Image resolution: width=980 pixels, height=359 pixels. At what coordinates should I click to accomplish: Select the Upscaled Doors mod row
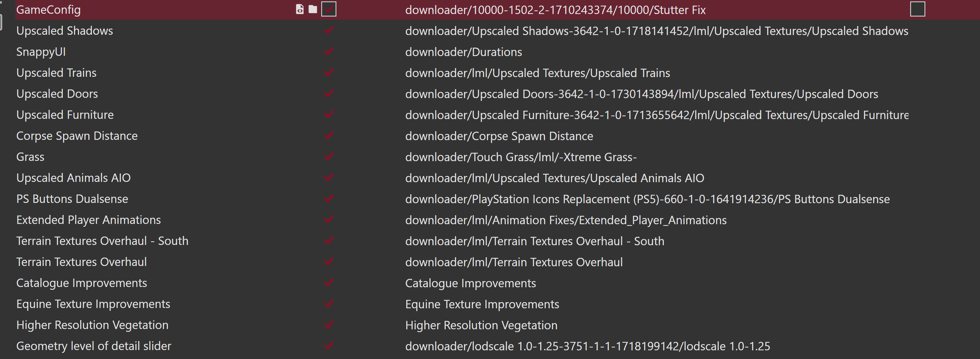click(x=57, y=94)
